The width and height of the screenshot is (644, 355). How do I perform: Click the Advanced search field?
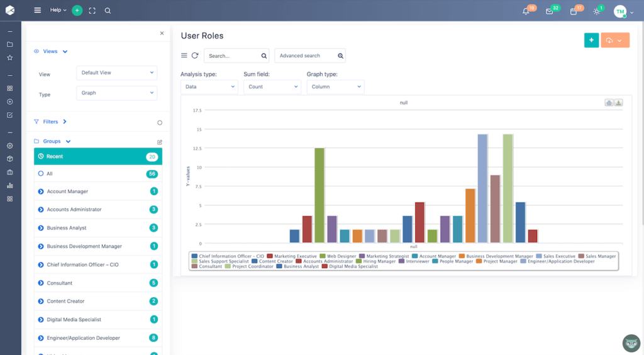pos(306,56)
